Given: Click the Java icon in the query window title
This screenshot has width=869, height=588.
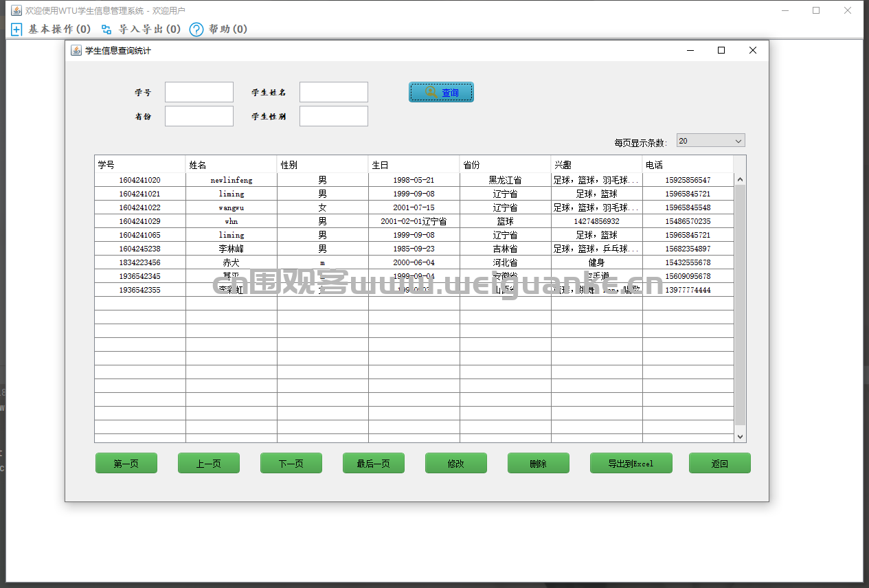Looking at the screenshot, I should [76, 50].
